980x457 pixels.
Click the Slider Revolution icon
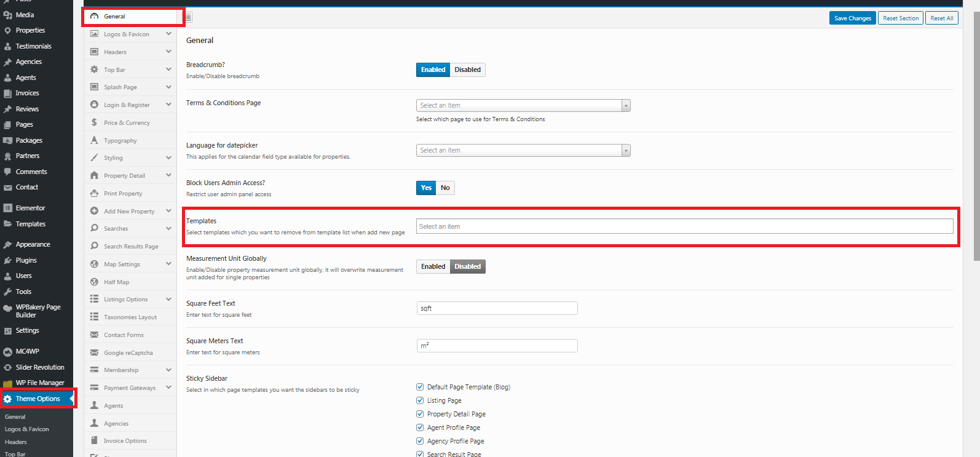7,367
